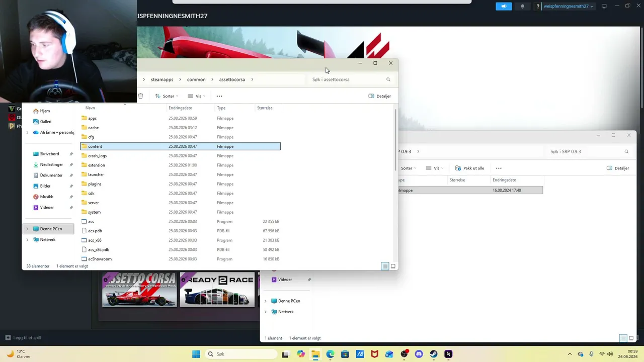This screenshot has width=644, height=362.
Task: Sort files by Navn column
Action: (90, 108)
